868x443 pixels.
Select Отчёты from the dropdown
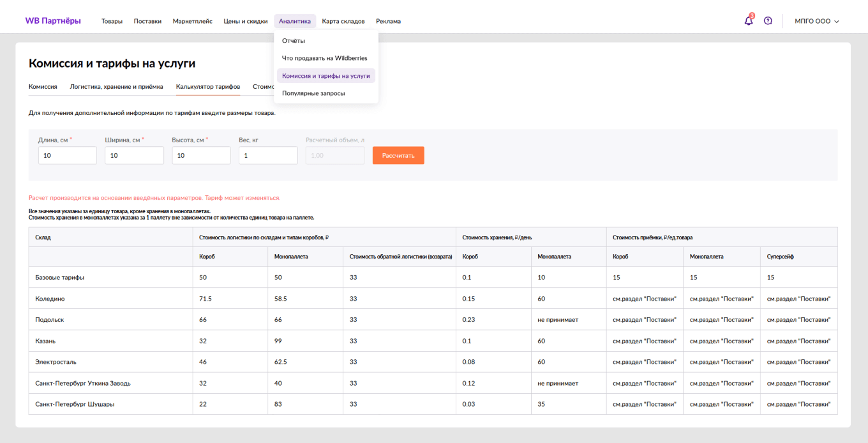[x=294, y=41]
